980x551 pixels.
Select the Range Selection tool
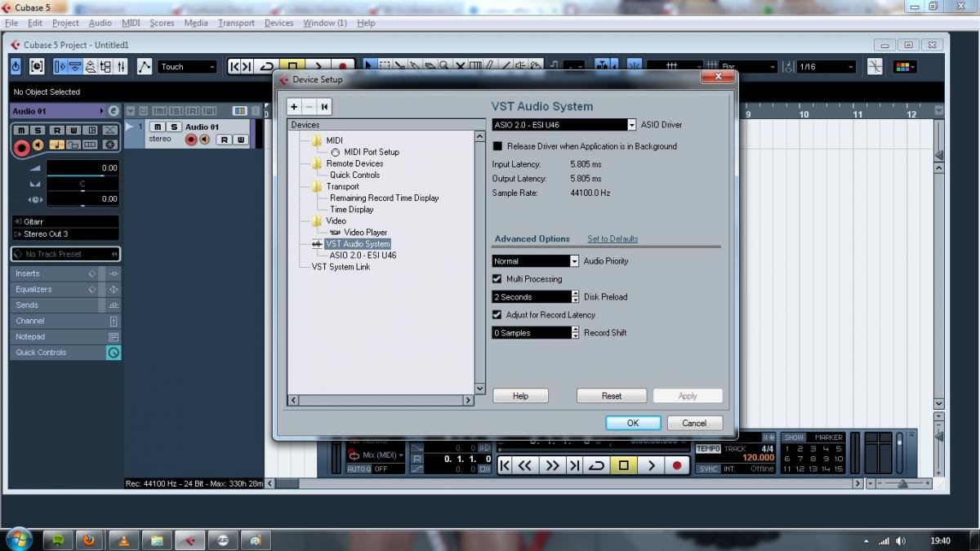[385, 65]
